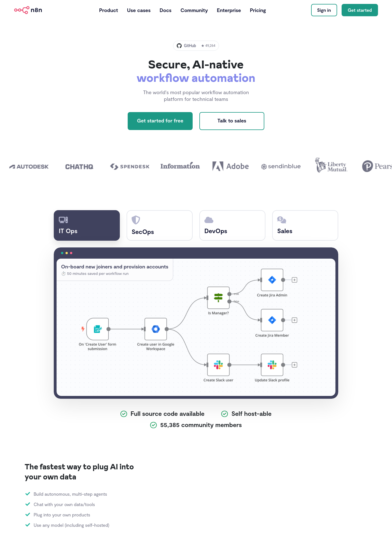This screenshot has height=538, width=392.
Task: Click the n8n logo in the header
Action: pyautogui.click(x=28, y=10)
